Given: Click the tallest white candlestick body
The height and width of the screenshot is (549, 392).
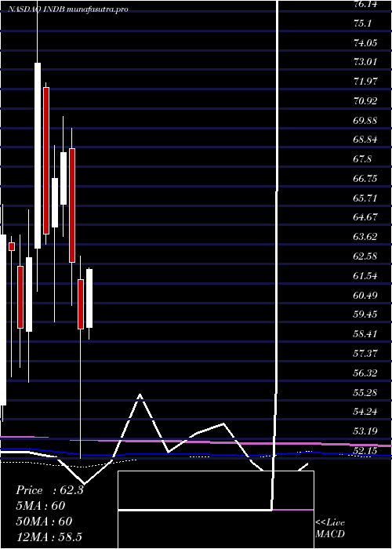Looking at the screenshot, I should tap(38, 155).
